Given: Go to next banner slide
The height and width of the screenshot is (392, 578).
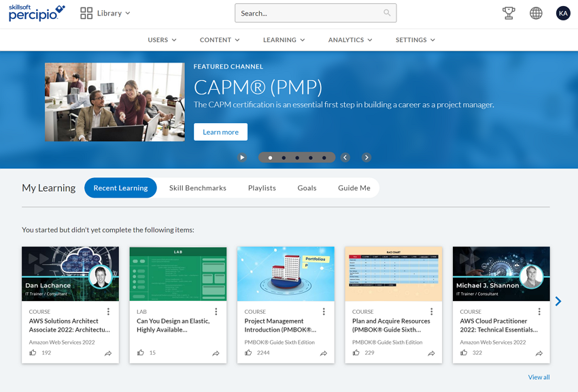Looking at the screenshot, I should tap(367, 158).
